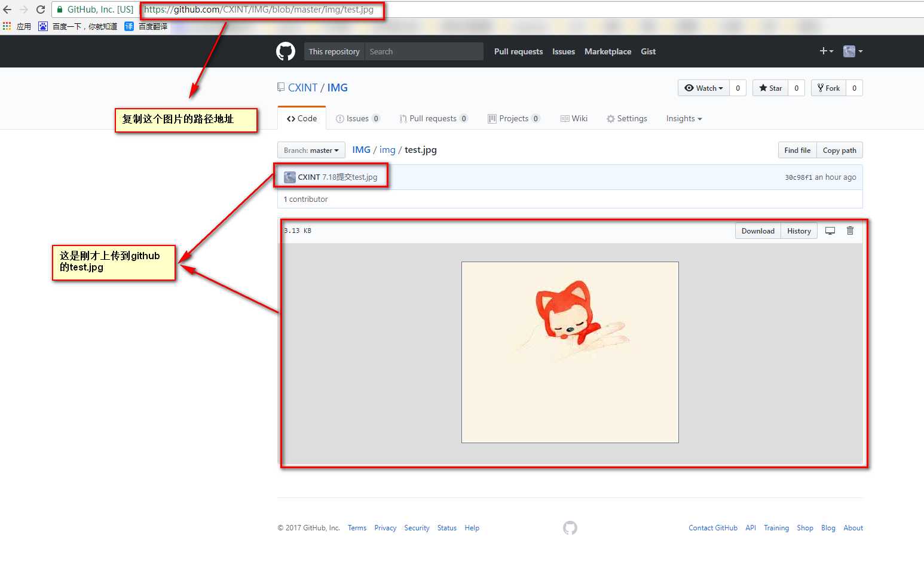Open file in desktop via monitor icon
This screenshot has height=562, width=924.
[830, 231]
